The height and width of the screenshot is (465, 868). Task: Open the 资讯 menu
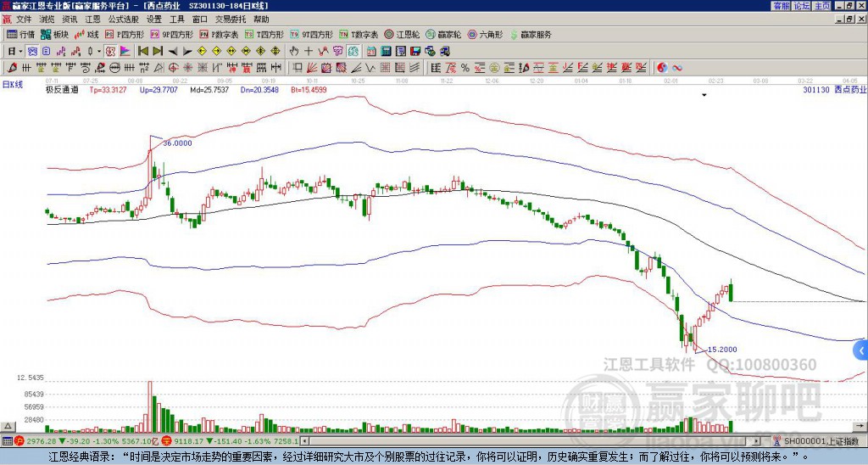70,20
